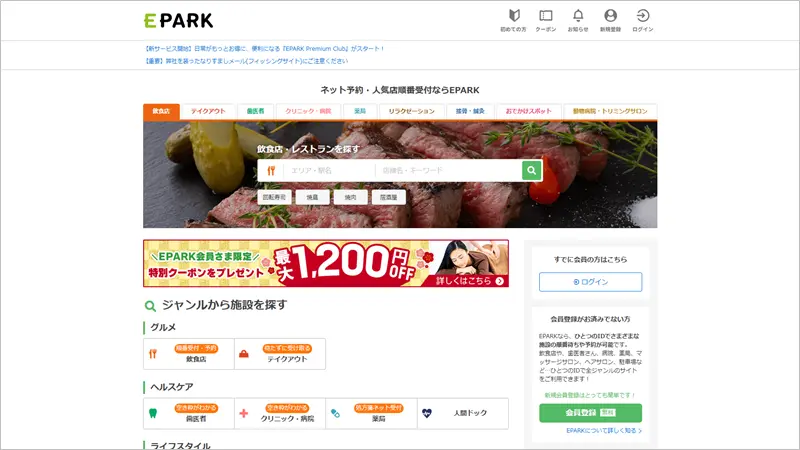The width and height of the screenshot is (800, 450).
Task: Open the 1,200円OFF coupon banner
Action: click(326, 263)
